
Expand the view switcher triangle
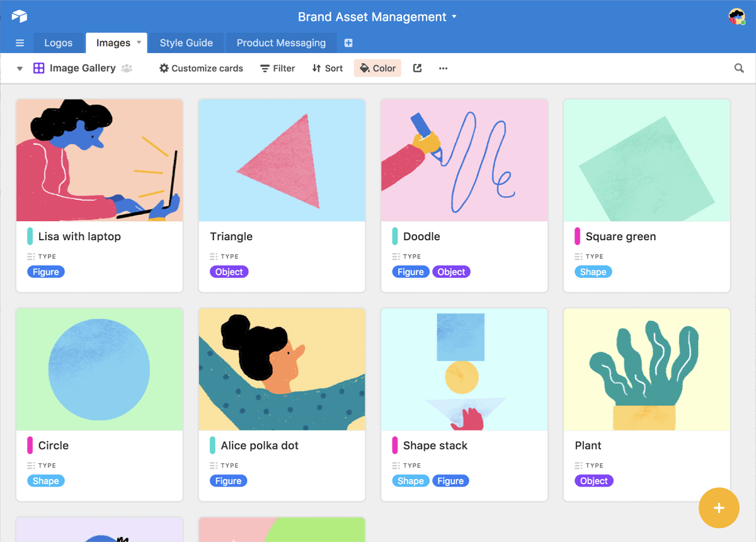pyautogui.click(x=20, y=68)
